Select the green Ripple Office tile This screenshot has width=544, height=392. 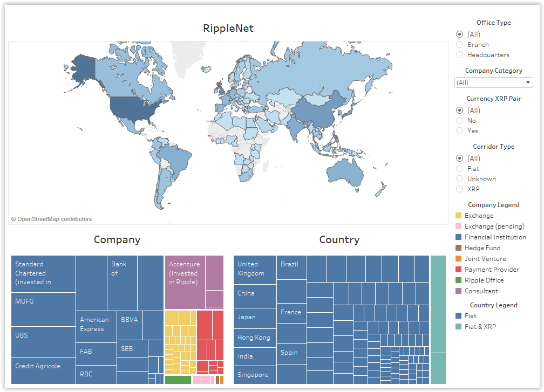pyautogui.click(x=178, y=380)
